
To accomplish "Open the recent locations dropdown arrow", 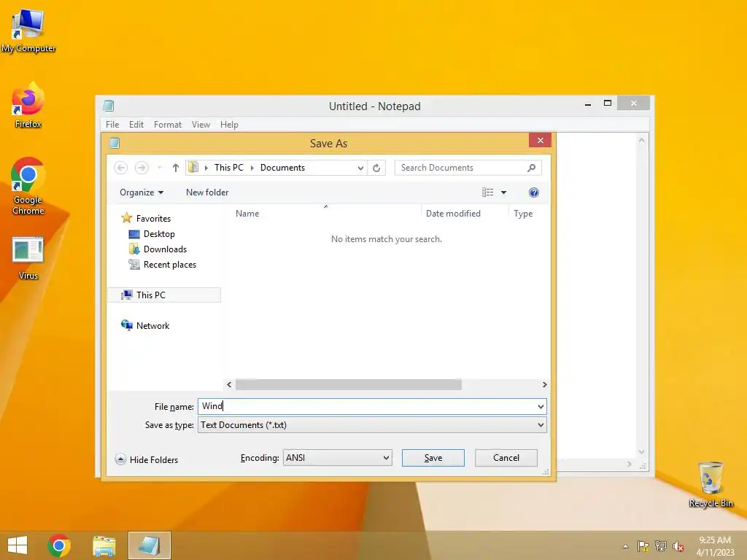I will coord(160,168).
